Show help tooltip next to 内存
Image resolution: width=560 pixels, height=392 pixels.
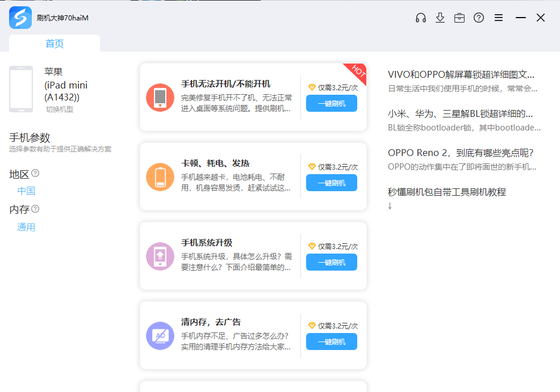coord(35,209)
